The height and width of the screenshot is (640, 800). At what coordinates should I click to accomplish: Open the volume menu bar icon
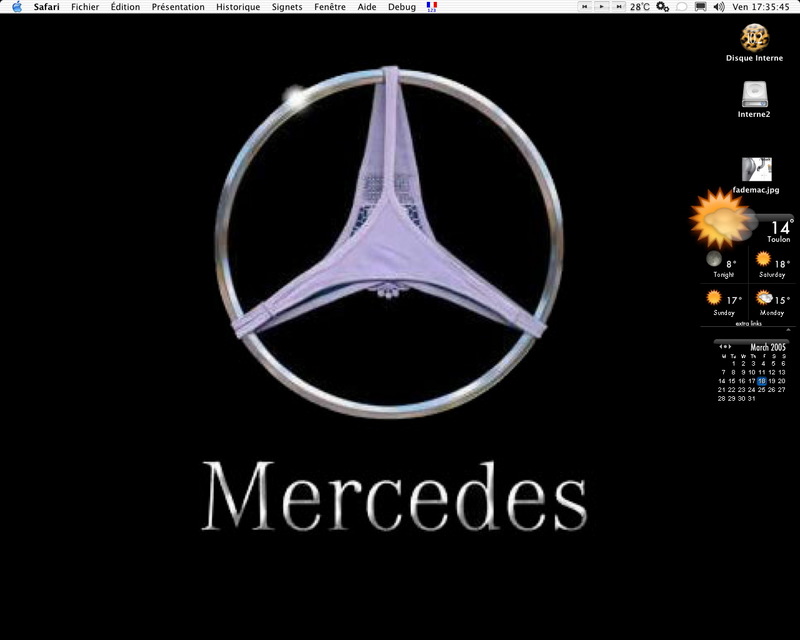pyautogui.click(x=719, y=7)
